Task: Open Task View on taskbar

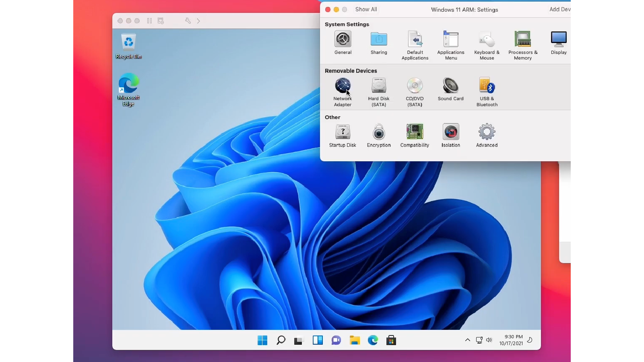Action: pos(298,340)
